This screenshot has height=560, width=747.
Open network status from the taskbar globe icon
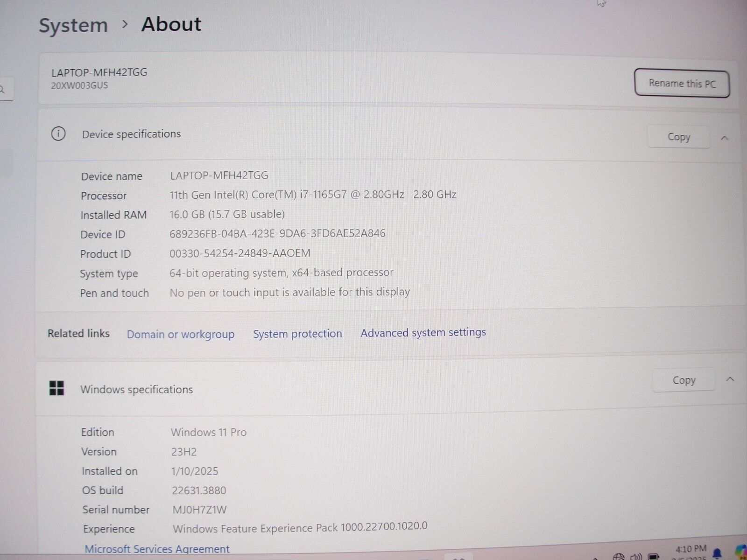point(619,556)
